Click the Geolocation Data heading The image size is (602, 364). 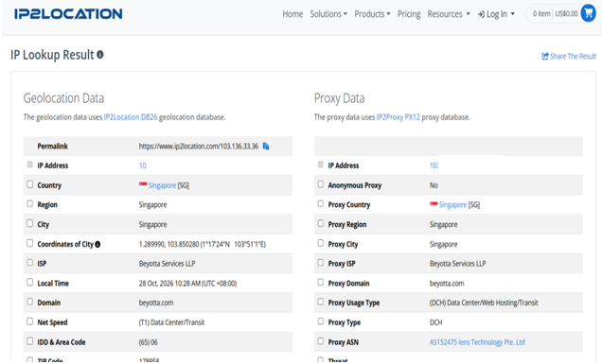coord(63,98)
